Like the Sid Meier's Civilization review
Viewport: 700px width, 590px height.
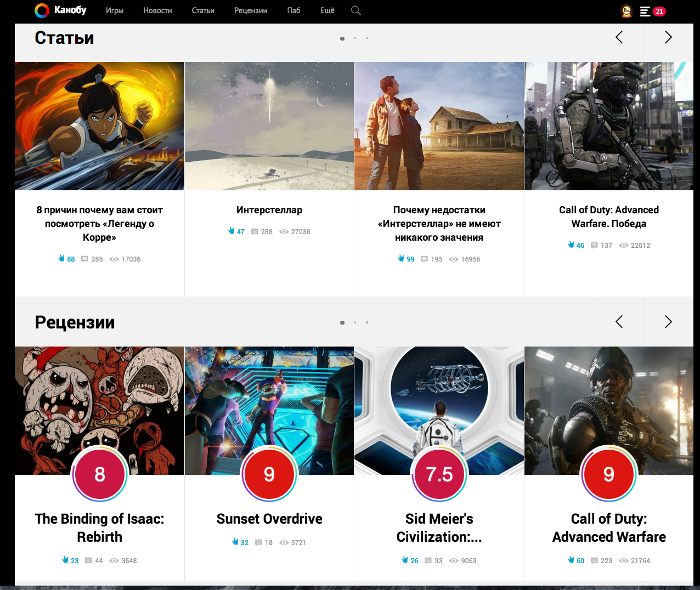tap(405, 560)
